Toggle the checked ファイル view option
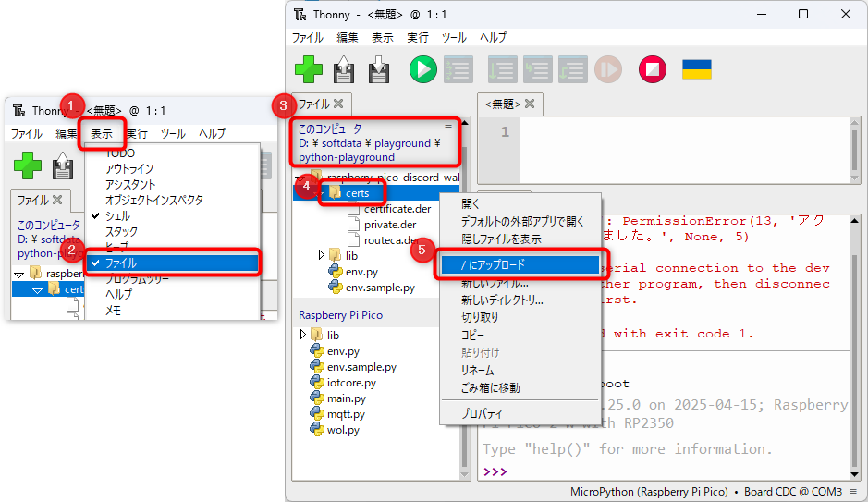 click(172, 263)
